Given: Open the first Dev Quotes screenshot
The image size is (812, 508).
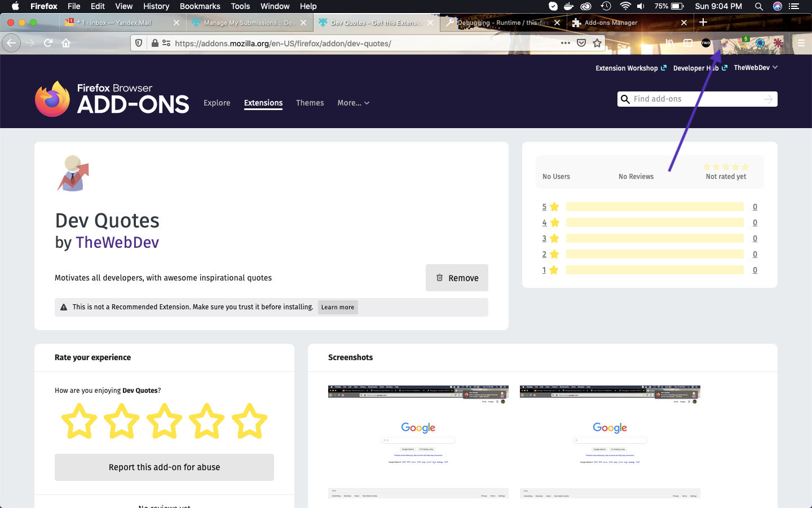Looking at the screenshot, I should (x=418, y=442).
